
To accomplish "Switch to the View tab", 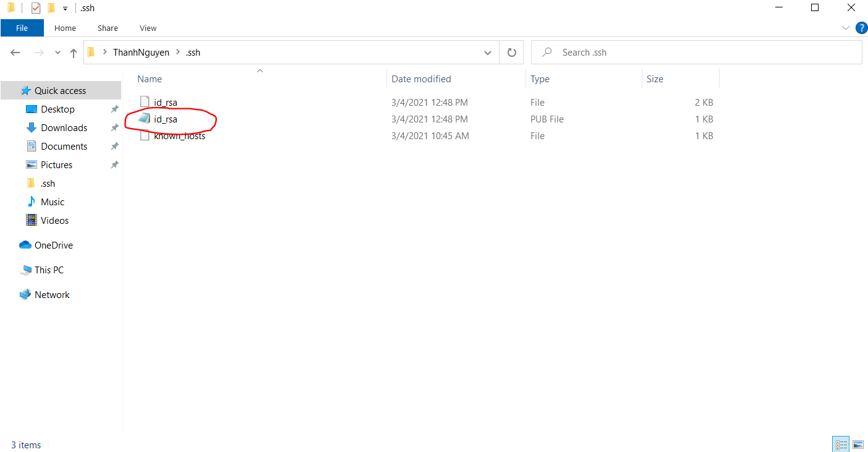I will [148, 28].
